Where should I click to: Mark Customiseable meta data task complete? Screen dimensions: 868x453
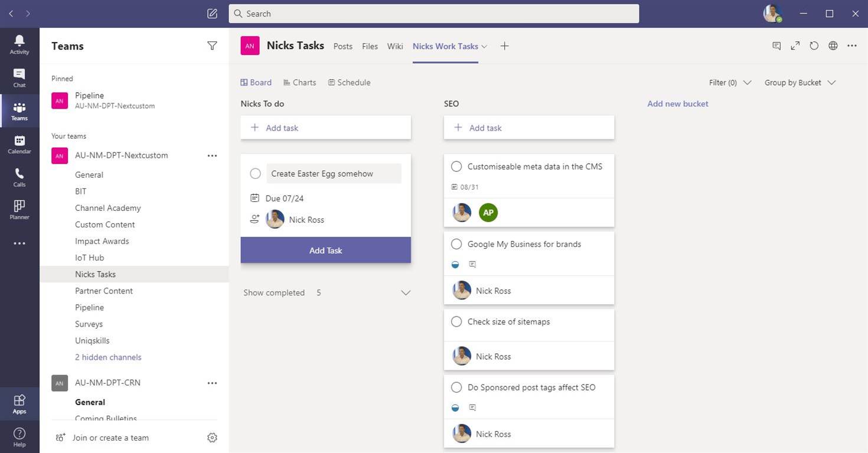pos(456,167)
